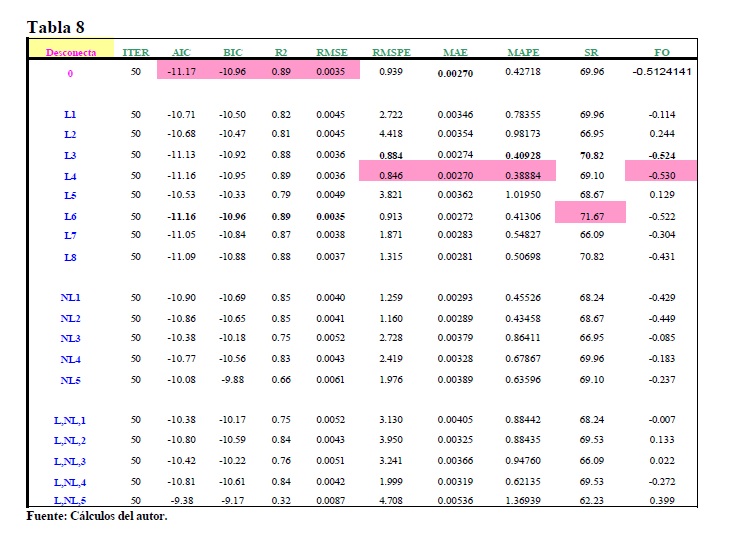Select the RMSPE column header
Screen dimensions: 730x534
(392, 52)
